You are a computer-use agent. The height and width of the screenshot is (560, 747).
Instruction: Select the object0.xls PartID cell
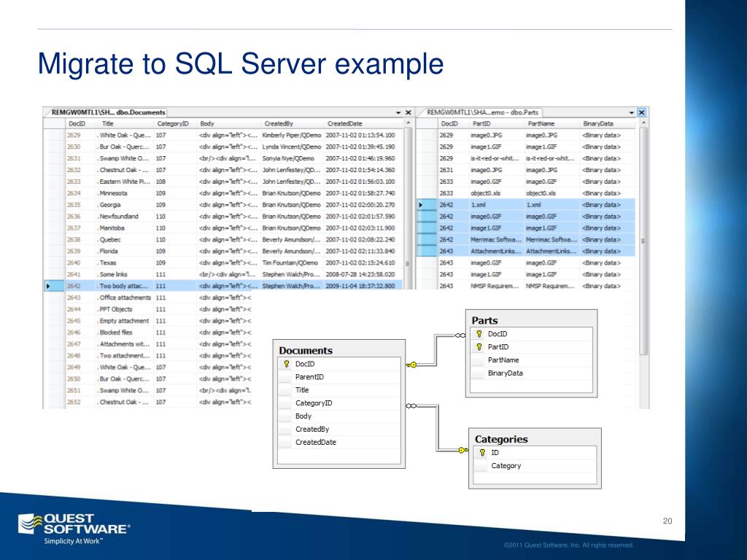[x=496, y=193]
